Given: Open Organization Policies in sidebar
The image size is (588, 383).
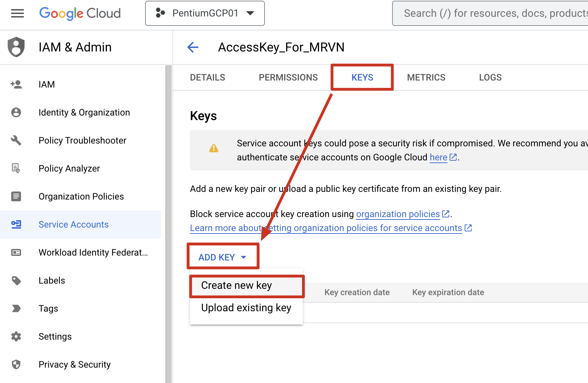Looking at the screenshot, I should click(81, 196).
